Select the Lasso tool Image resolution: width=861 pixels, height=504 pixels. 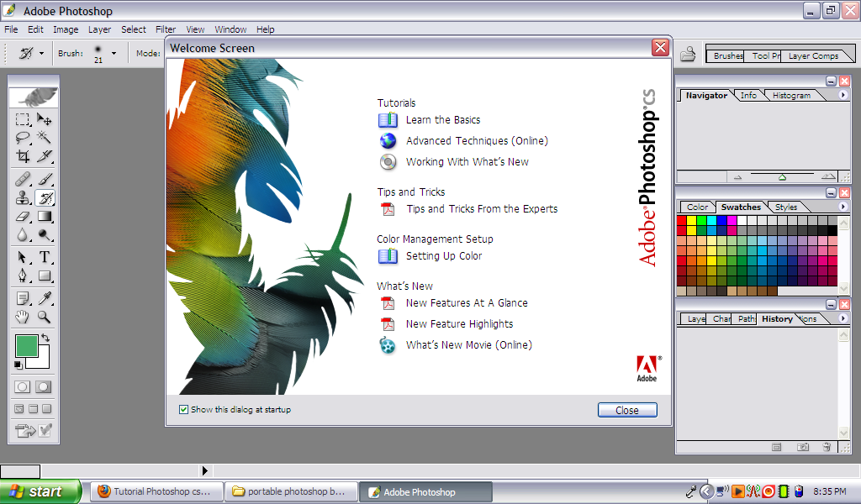click(x=23, y=138)
